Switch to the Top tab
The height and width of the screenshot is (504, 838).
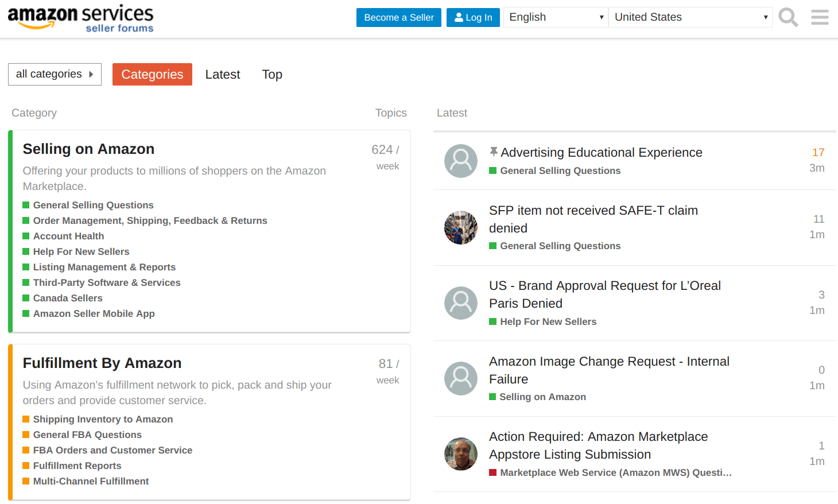272,75
